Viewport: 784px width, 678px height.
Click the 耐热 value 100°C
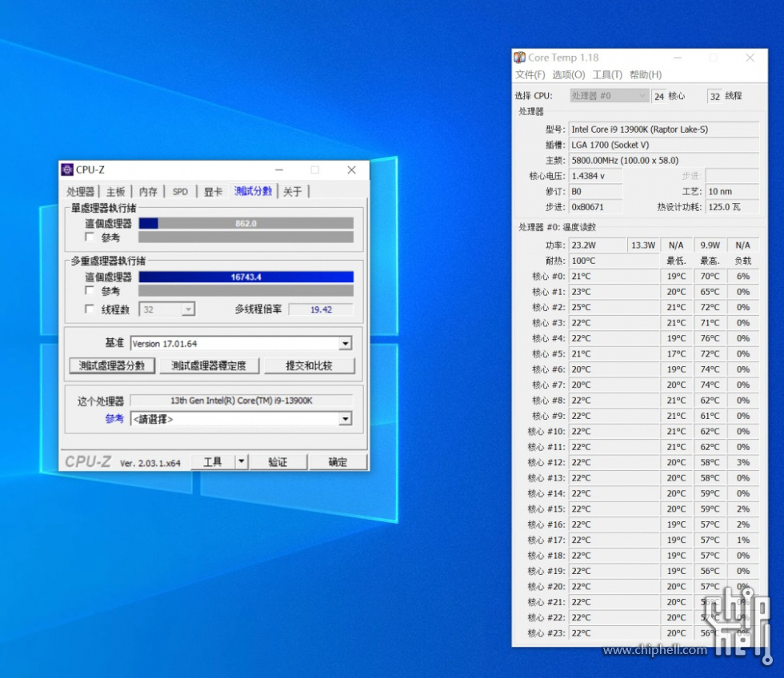(614, 261)
